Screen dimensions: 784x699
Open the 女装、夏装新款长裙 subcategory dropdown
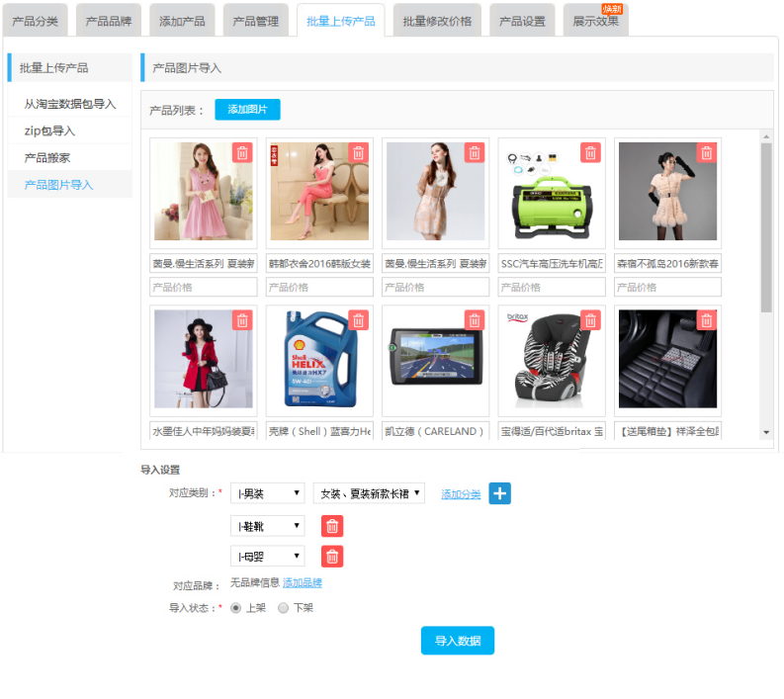[x=369, y=493]
